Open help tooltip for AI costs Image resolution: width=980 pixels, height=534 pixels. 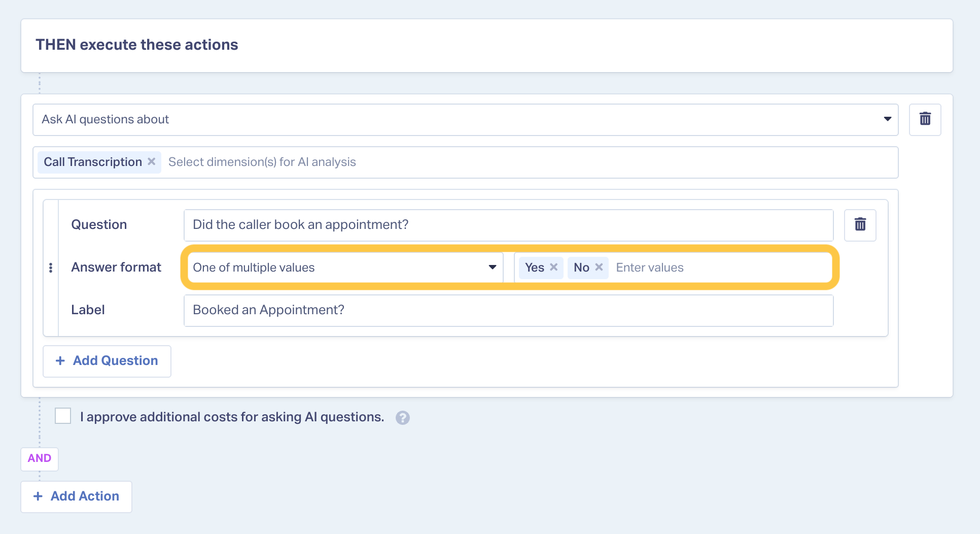click(403, 417)
